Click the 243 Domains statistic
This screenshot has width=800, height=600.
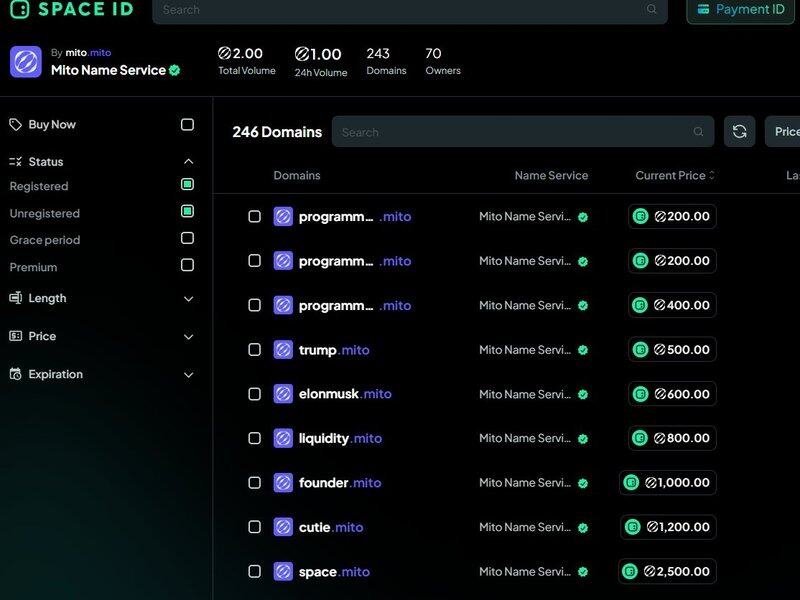click(x=386, y=61)
